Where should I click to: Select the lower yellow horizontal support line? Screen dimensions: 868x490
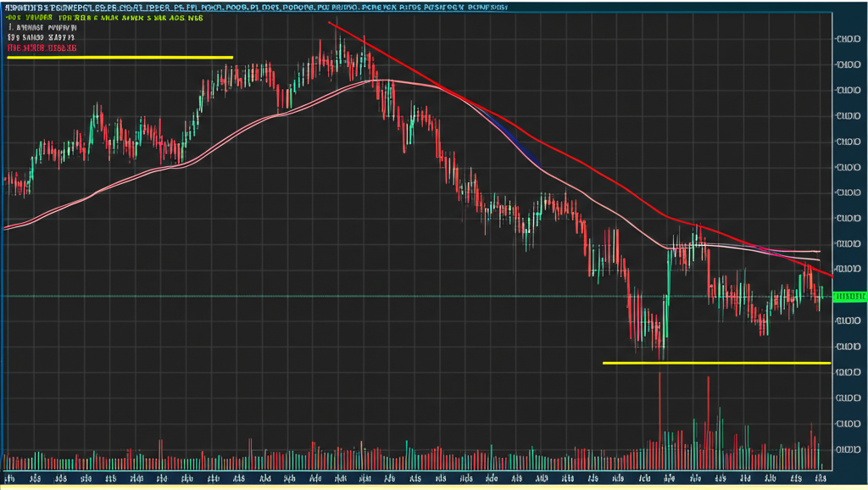point(716,363)
